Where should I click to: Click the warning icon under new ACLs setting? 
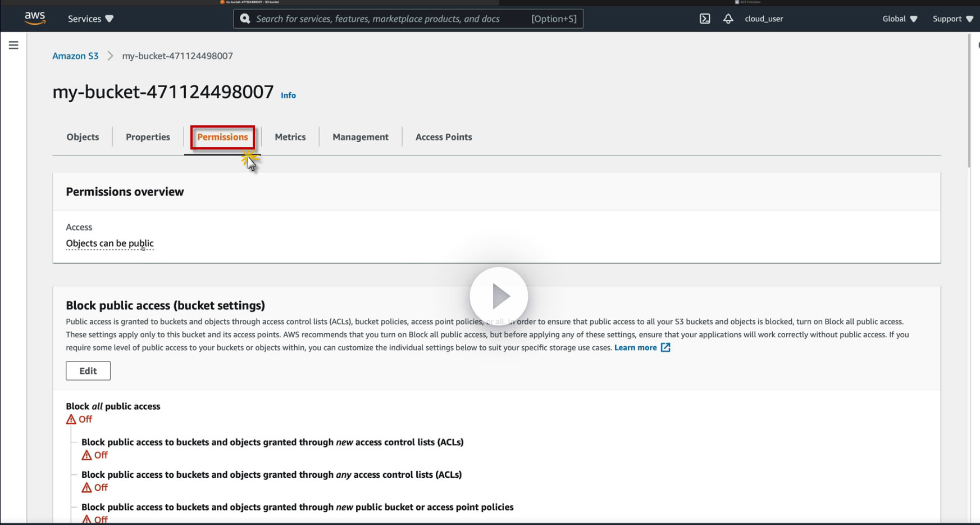tap(86, 455)
